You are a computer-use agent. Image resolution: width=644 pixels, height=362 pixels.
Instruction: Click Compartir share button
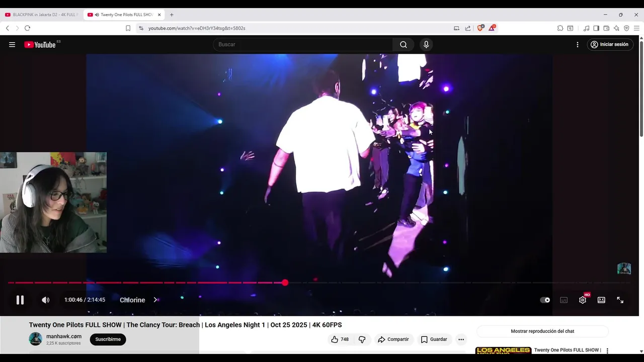393,339
